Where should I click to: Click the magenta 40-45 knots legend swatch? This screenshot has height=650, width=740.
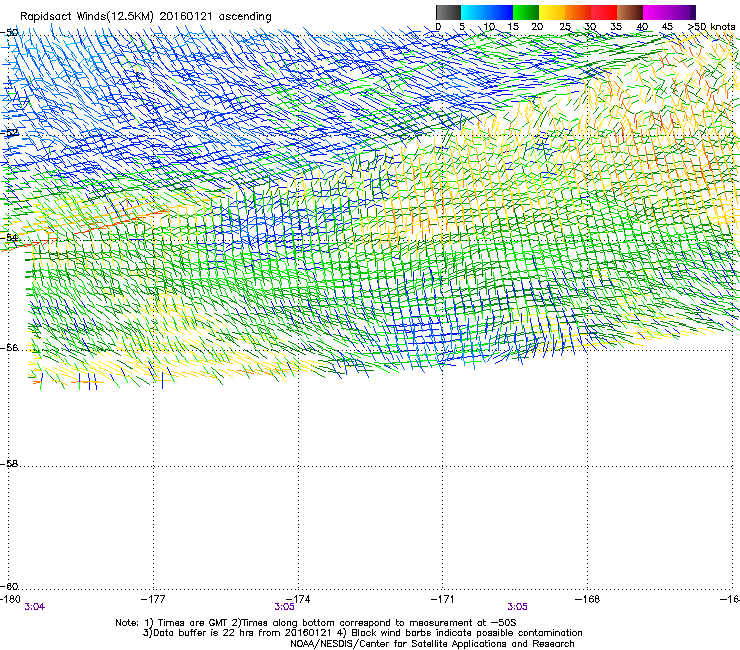[x=656, y=12]
